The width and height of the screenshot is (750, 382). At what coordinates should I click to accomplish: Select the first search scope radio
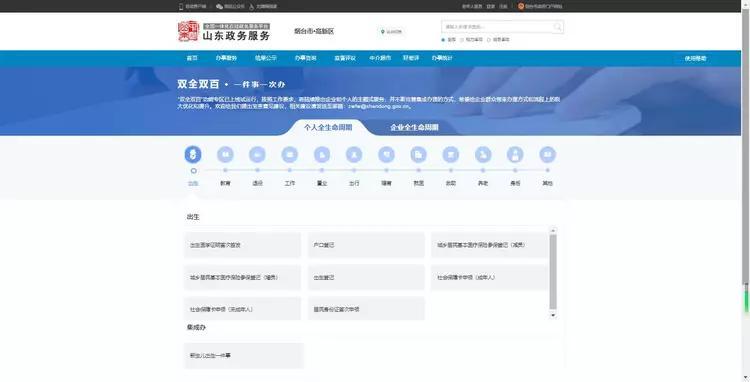point(443,40)
